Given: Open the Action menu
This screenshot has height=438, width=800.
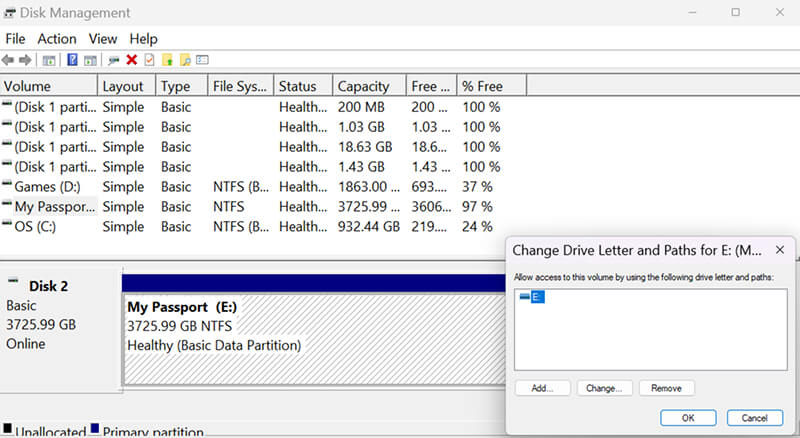Looking at the screenshot, I should coord(57,39).
